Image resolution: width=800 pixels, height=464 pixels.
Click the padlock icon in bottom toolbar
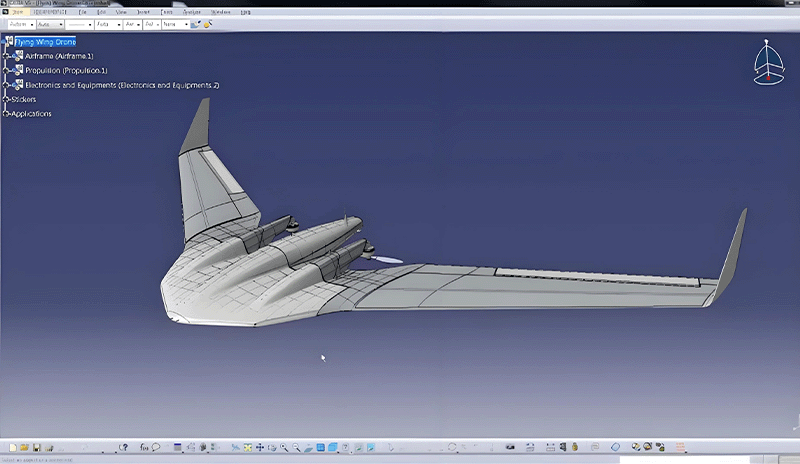click(575, 447)
